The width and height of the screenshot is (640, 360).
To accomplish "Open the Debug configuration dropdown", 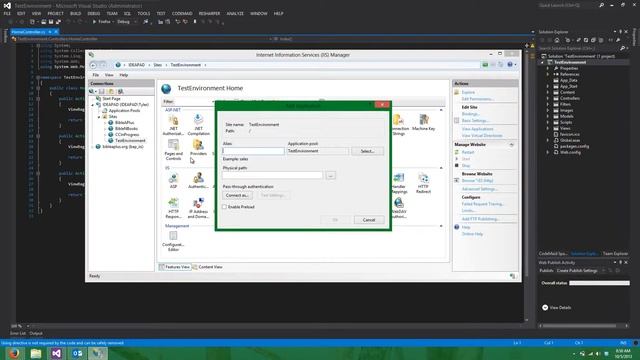I will (127, 22).
